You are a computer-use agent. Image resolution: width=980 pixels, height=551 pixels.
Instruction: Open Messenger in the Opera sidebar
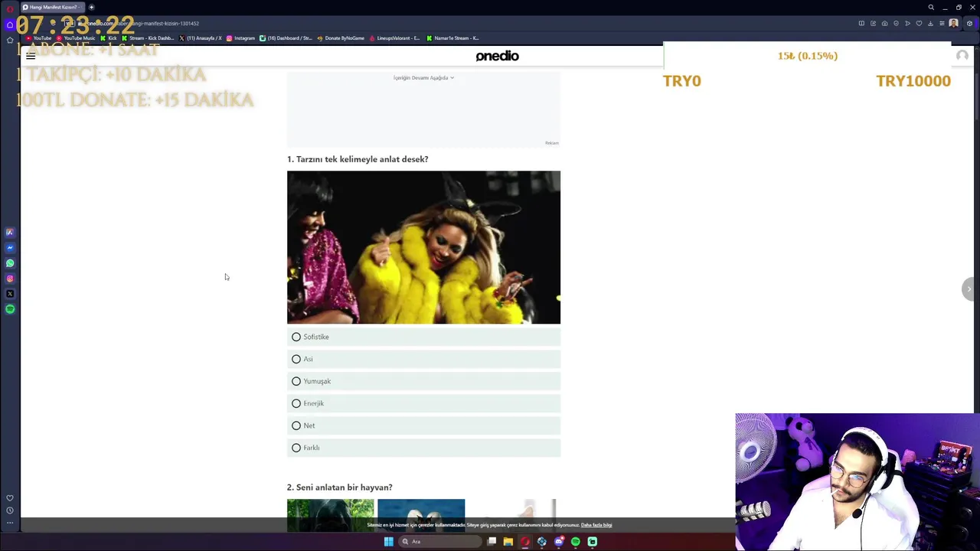coord(10,248)
